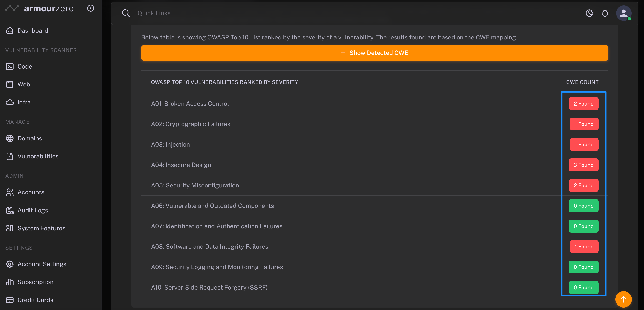Open Dashboard from the sidebar
The image size is (644, 310).
(x=32, y=31)
